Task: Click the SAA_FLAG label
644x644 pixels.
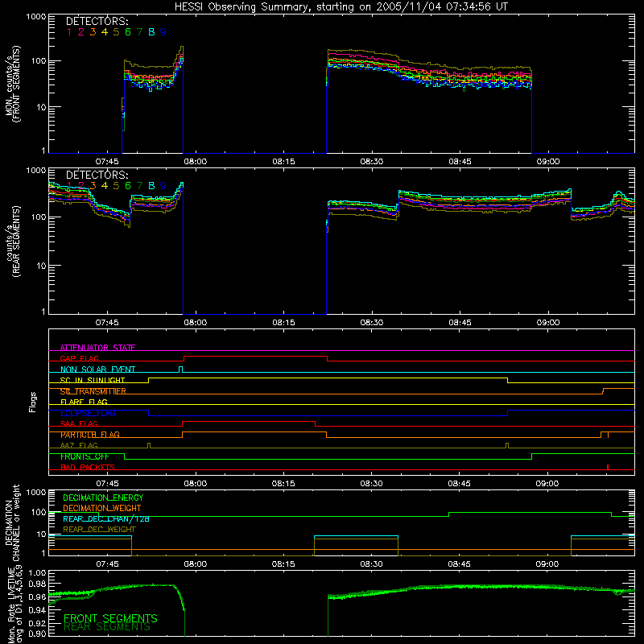Action: [x=79, y=423]
